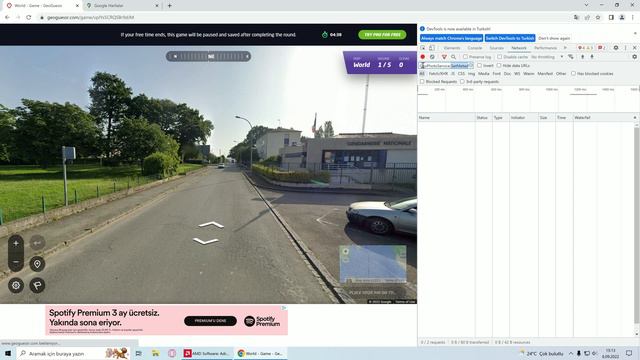Click Switch DevTools to Turkish button

510,38
